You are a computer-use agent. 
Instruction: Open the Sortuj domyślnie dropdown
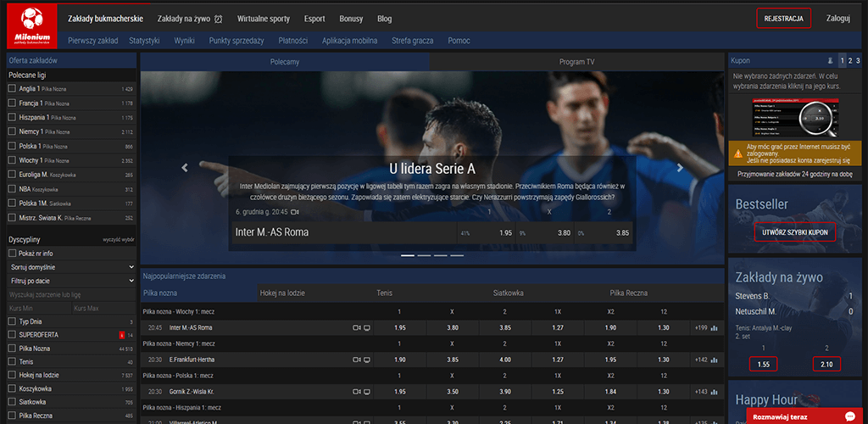[71, 266]
